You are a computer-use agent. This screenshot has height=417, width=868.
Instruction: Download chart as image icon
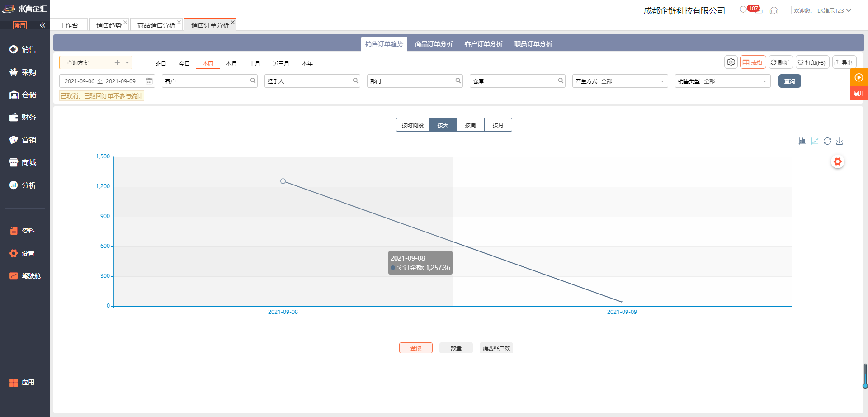pyautogui.click(x=840, y=141)
